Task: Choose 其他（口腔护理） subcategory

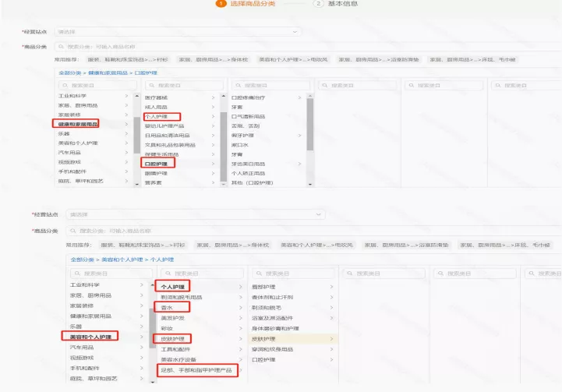Action: 253,182
